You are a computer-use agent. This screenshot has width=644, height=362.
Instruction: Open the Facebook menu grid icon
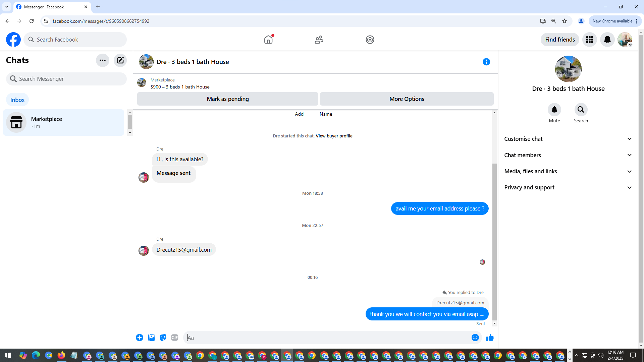point(590,40)
